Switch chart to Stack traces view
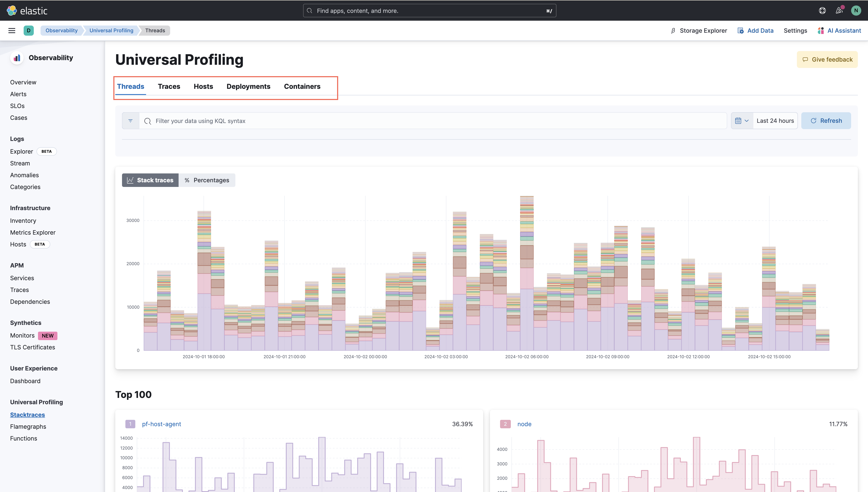This screenshot has height=492, width=868. coord(150,180)
